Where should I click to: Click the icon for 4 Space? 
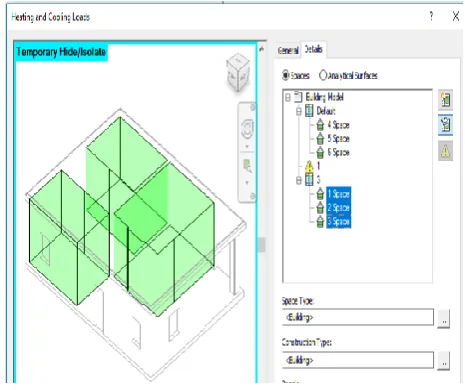coord(320,125)
